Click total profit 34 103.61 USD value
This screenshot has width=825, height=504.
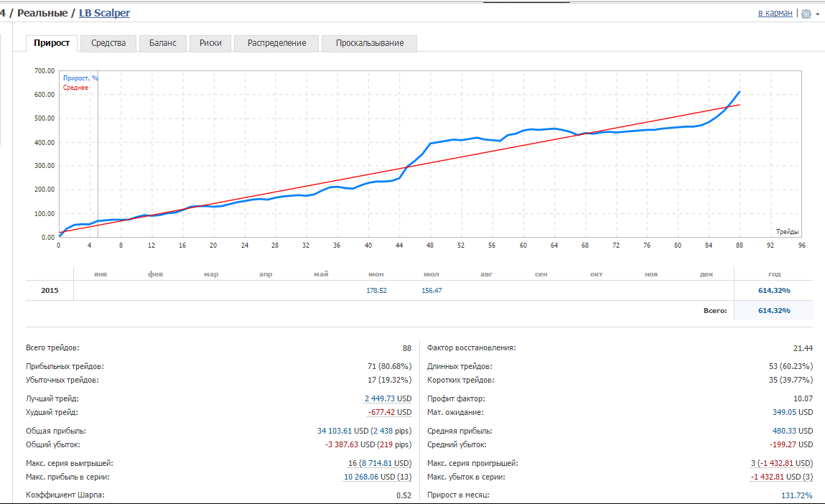point(364,431)
